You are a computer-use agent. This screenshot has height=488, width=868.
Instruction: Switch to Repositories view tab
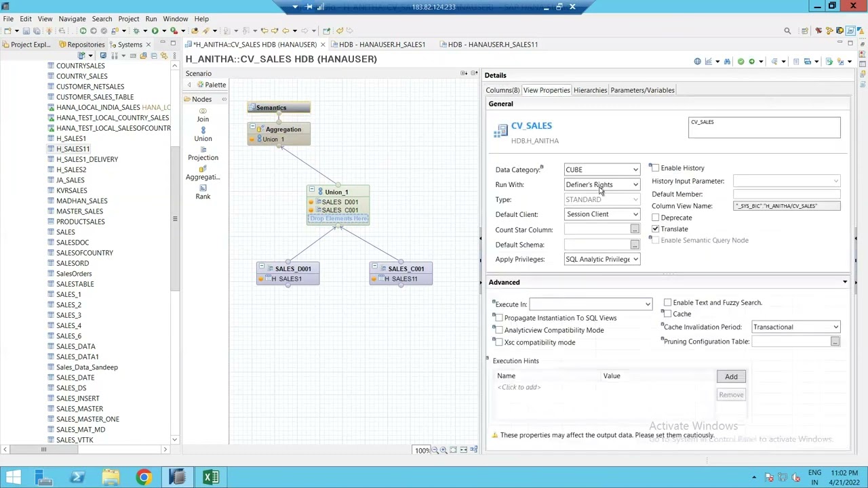[x=81, y=45]
